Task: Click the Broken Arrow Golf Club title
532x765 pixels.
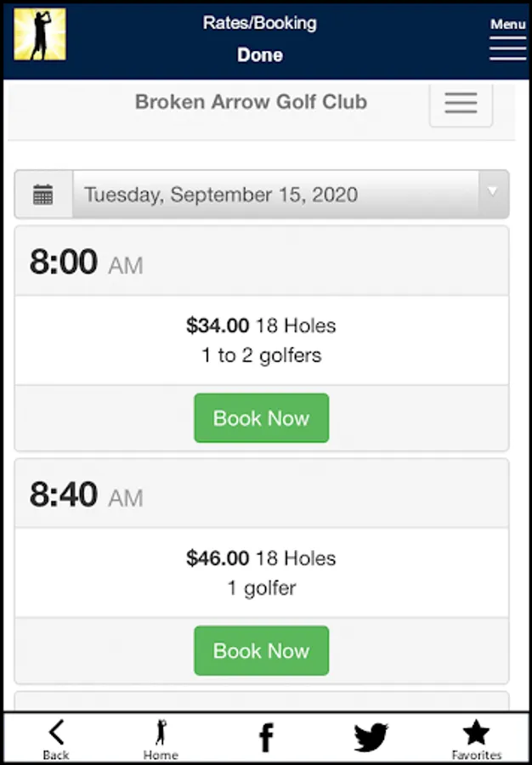Action: [251, 102]
